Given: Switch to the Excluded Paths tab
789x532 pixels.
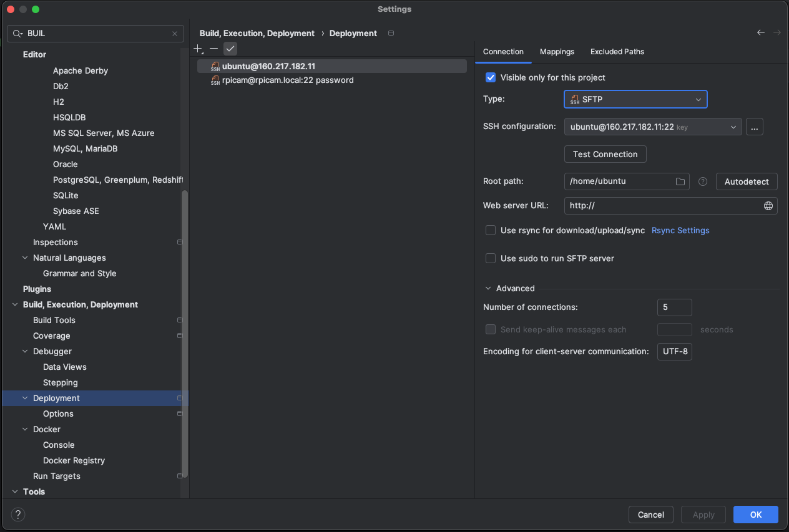Looking at the screenshot, I should click(x=617, y=52).
